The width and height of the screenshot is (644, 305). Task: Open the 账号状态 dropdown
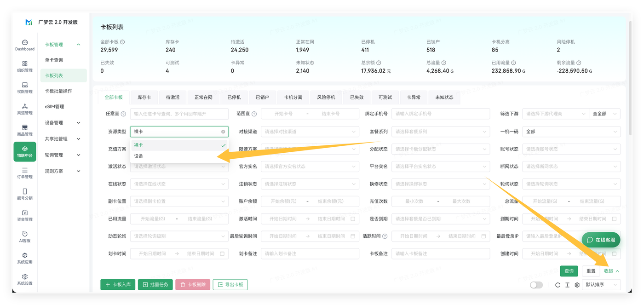coord(571,149)
